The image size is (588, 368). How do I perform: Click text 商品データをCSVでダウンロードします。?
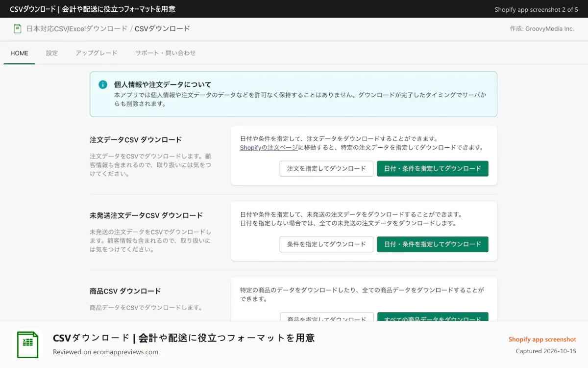click(146, 308)
